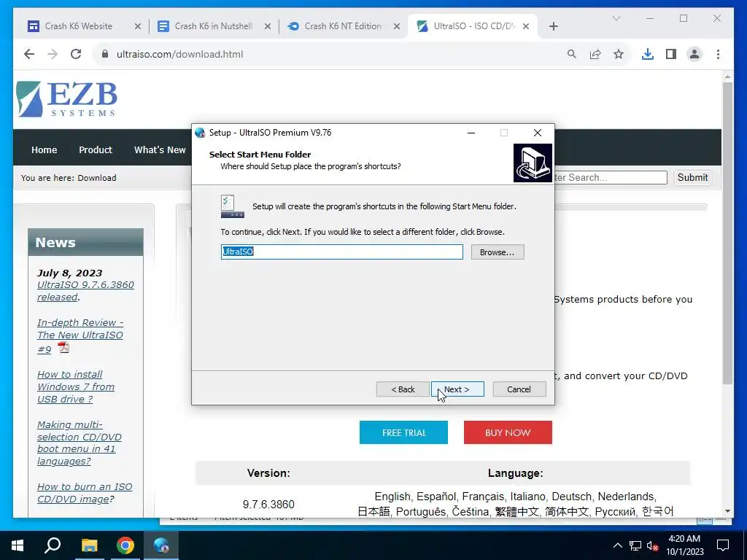Viewport: 747px width, 560px height.
Task: Open the Home menu on EZB site
Action: click(x=44, y=149)
